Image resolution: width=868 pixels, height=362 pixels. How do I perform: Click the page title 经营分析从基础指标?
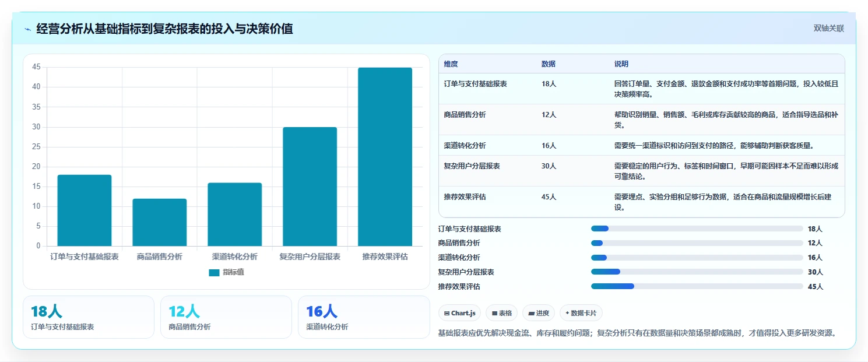coord(164,29)
